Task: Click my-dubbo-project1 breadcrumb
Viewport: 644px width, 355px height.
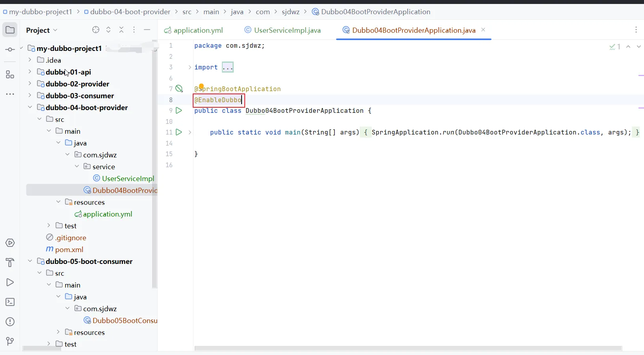Action: (x=37, y=12)
